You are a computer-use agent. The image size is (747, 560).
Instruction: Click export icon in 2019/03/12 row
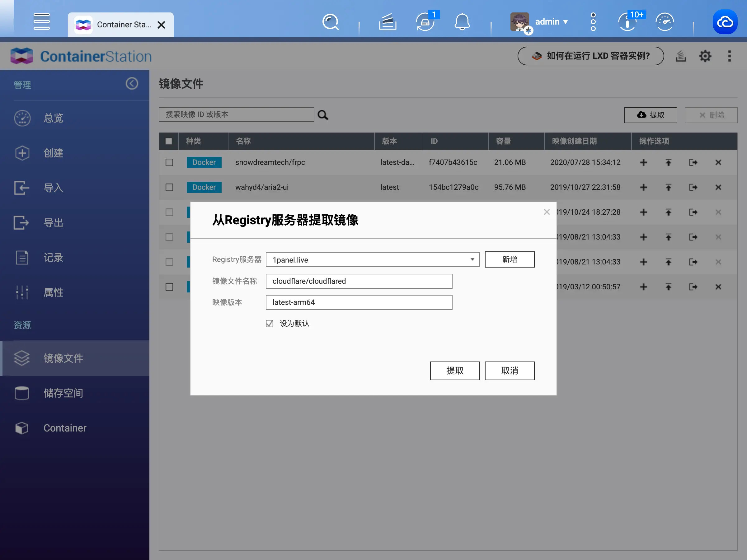693,287
